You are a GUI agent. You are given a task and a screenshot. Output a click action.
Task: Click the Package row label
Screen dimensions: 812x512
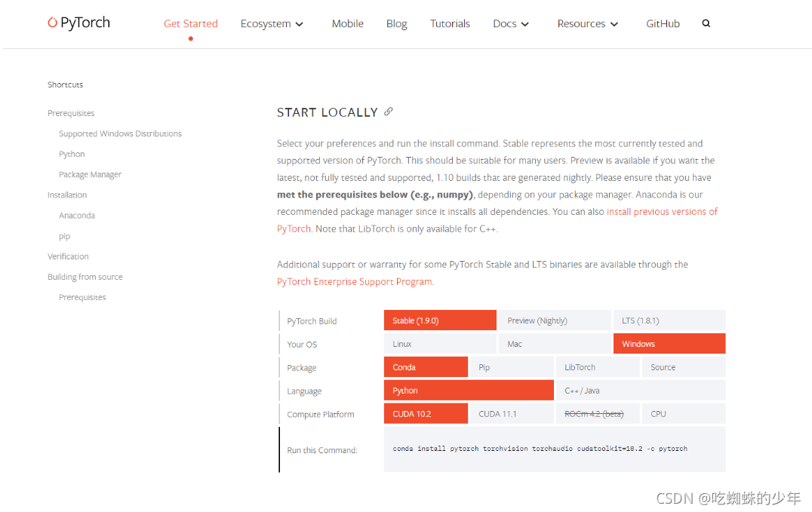301,367
